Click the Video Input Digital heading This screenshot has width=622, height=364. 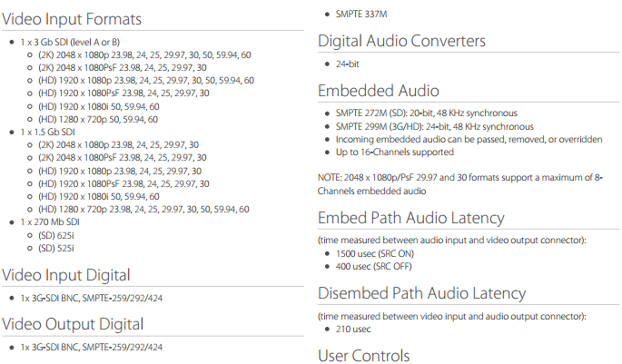point(65,274)
